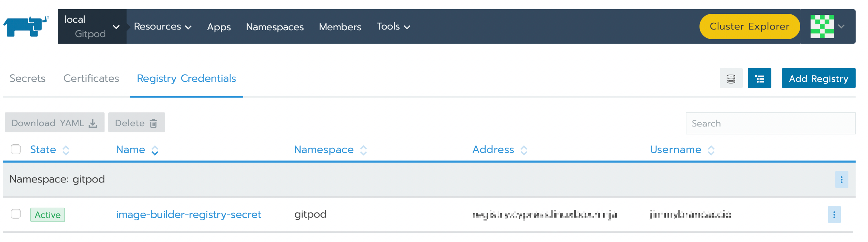The width and height of the screenshot is (868, 242).
Task: Click the Active state badge
Action: pyautogui.click(x=47, y=215)
